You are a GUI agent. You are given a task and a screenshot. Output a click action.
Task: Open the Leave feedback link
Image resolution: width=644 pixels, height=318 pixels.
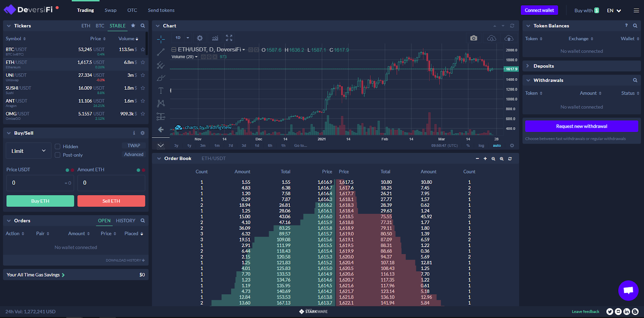point(586,312)
